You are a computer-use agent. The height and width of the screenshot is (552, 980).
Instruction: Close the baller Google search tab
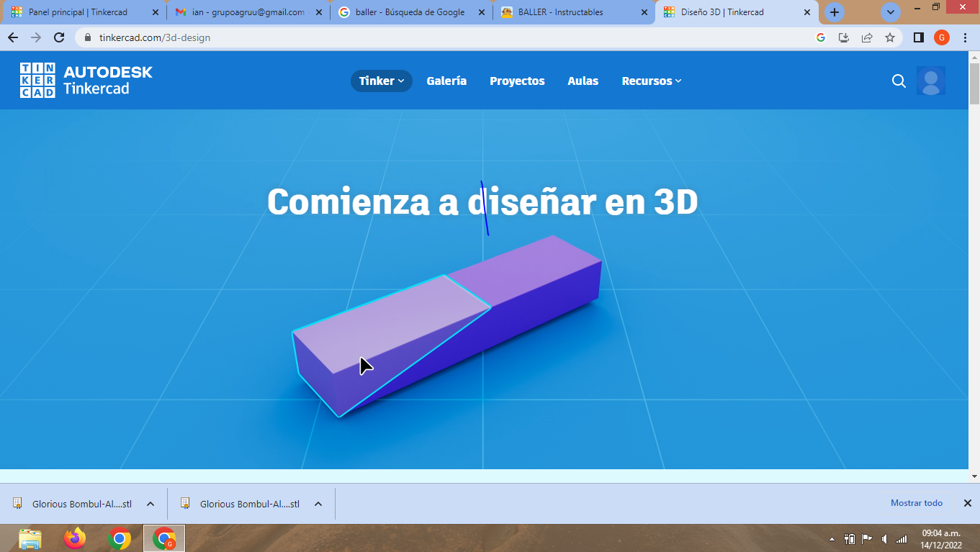[481, 12]
